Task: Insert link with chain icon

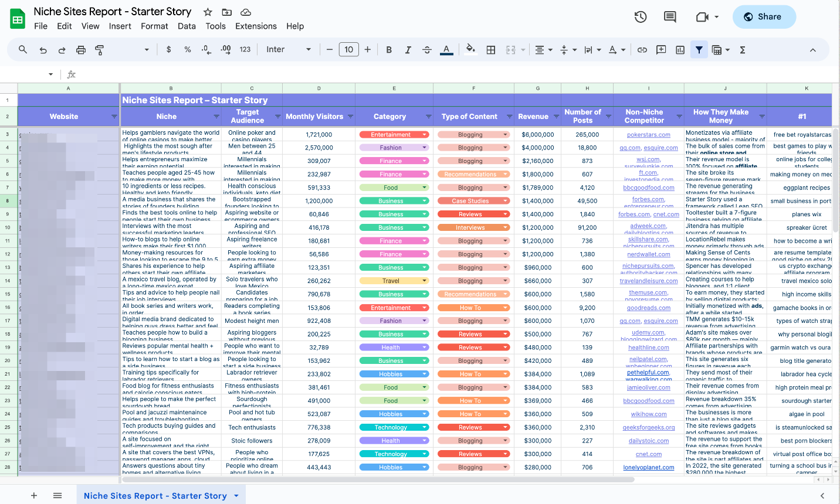Action: [x=642, y=50]
